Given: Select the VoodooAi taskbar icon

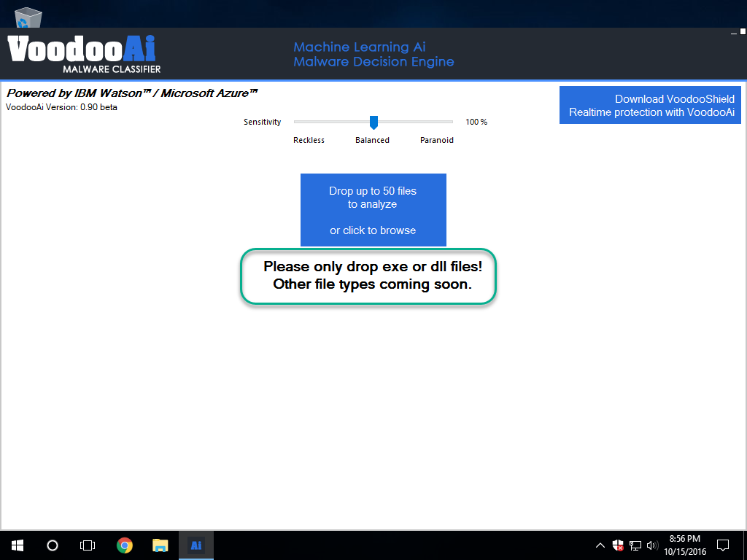Looking at the screenshot, I should (196, 545).
